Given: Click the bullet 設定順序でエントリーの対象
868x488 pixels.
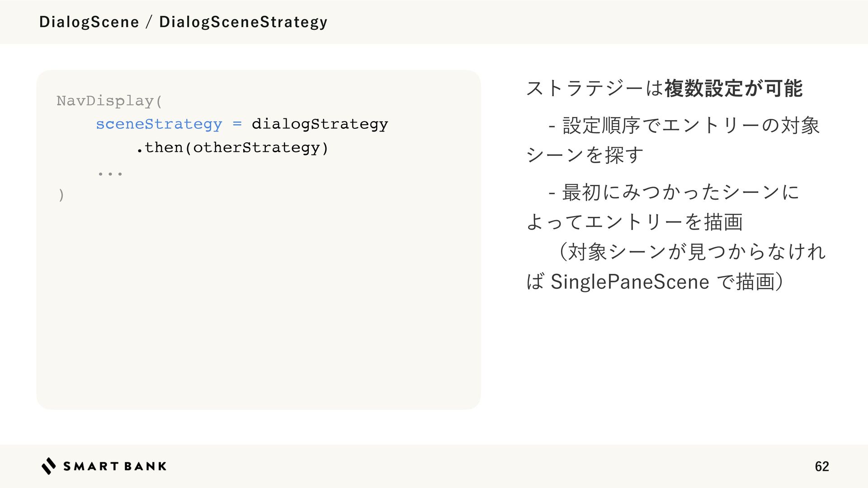Looking at the screenshot, I should pos(684,125).
